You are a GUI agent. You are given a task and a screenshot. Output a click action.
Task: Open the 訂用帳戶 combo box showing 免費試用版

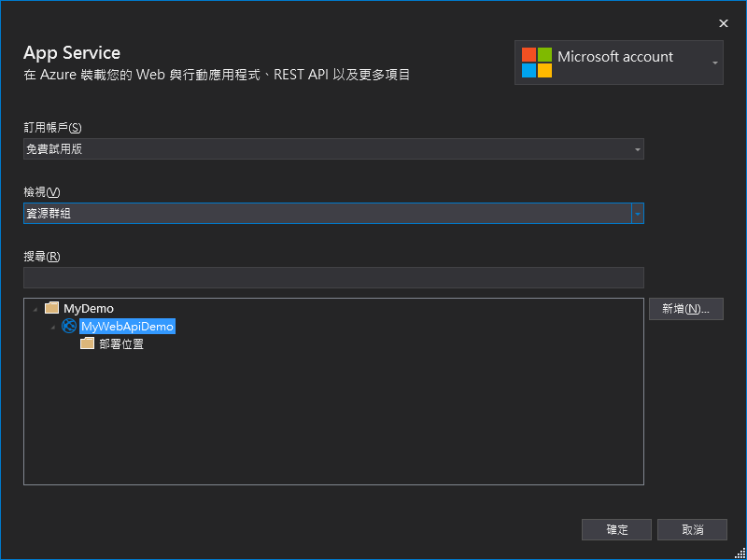tap(327, 149)
